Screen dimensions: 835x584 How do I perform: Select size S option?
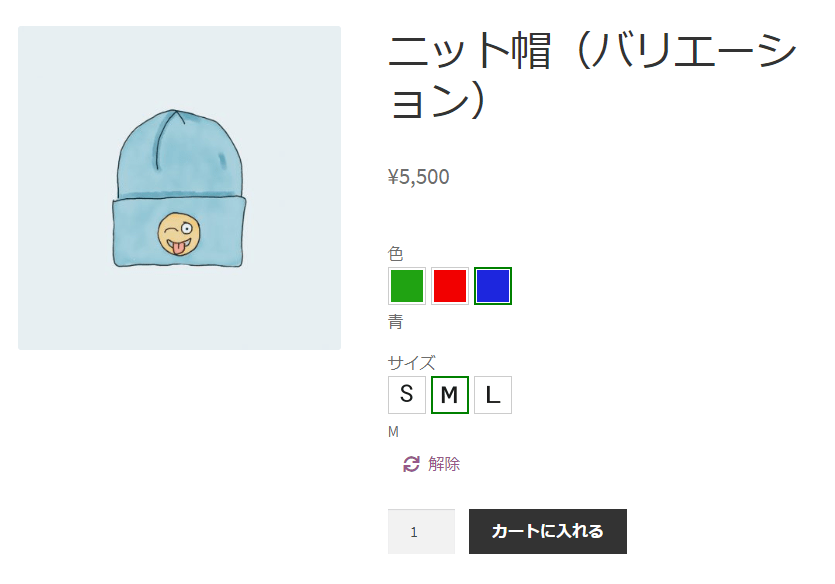click(x=407, y=395)
